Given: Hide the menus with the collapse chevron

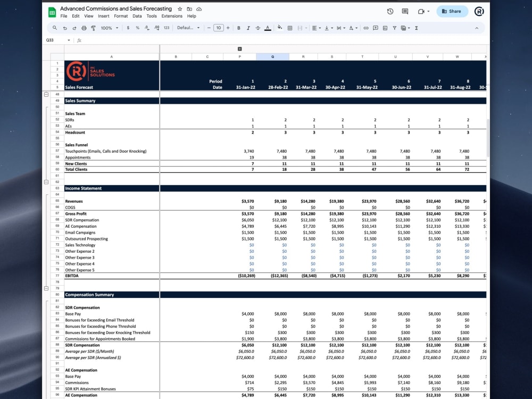Looking at the screenshot, I should 477,28.
